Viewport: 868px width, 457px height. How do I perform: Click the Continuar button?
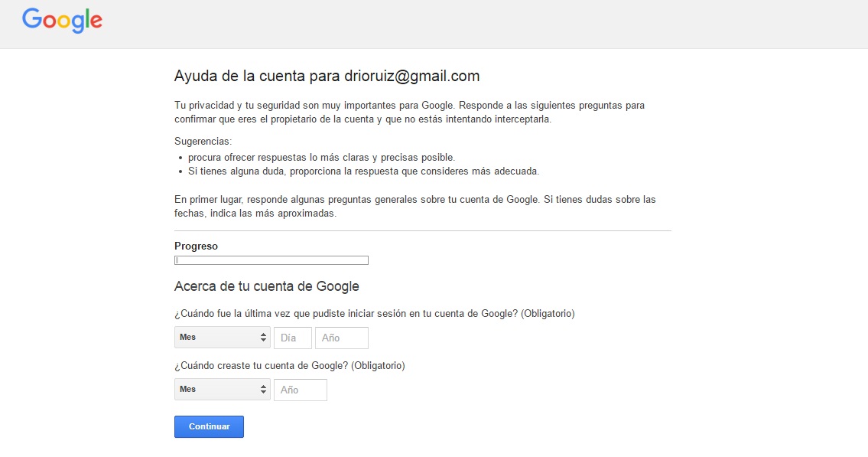pos(210,426)
